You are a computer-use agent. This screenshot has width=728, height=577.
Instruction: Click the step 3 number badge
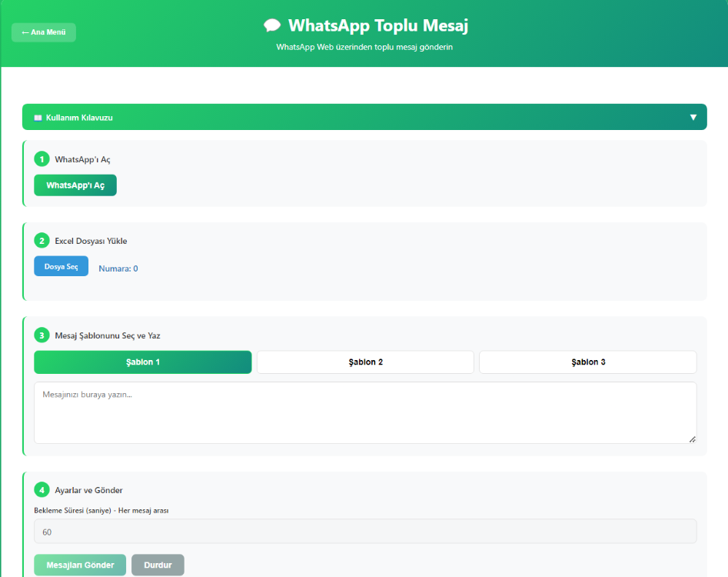pyautogui.click(x=42, y=335)
